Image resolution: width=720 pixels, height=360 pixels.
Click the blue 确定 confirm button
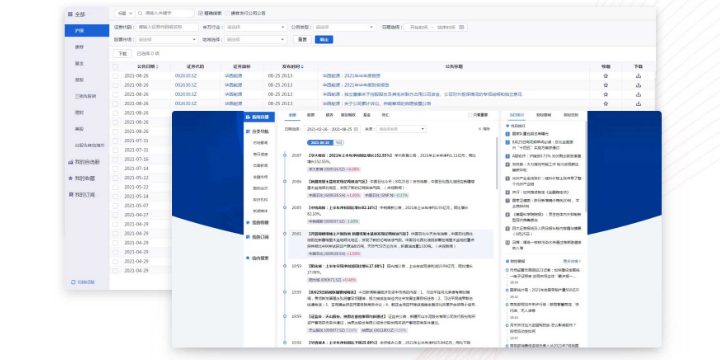tap(324, 39)
